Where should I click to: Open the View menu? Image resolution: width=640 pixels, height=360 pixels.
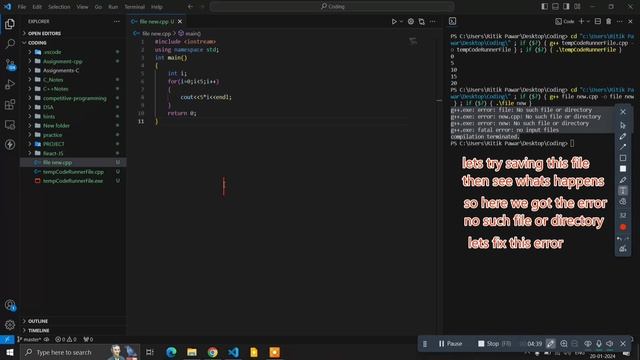click(82, 7)
